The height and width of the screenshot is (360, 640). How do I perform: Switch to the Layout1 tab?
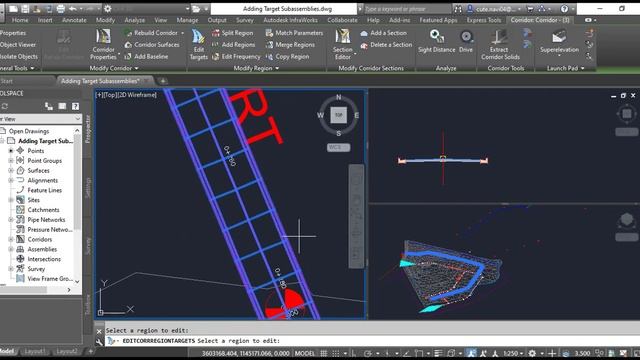[x=35, y=351]
